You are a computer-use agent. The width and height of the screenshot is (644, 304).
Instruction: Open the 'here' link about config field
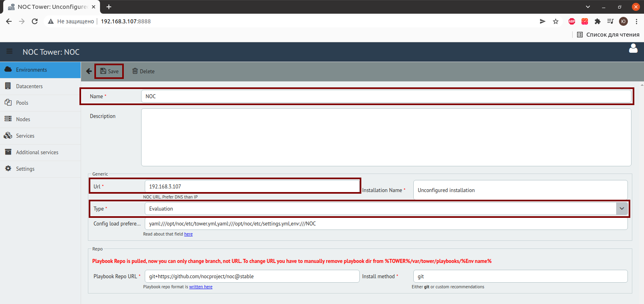click(x=188, y=234)
